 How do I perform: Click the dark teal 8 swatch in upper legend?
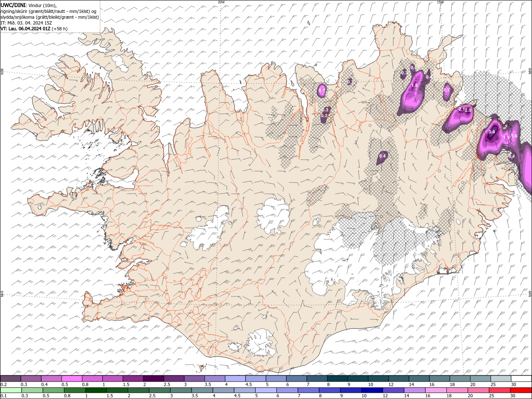pos(337,379)
